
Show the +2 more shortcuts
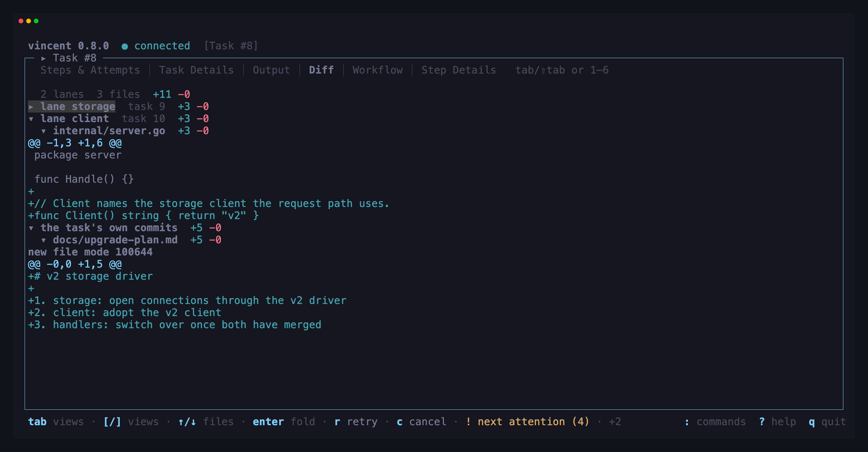[615, 422]
